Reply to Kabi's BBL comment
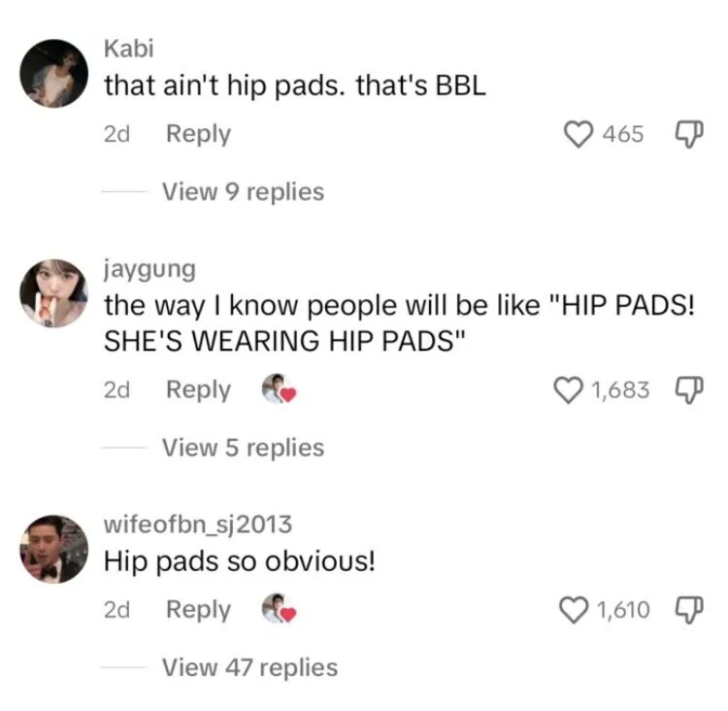This screenshot has height=711, width=728. pyautogui.click(x=198, y=134)
